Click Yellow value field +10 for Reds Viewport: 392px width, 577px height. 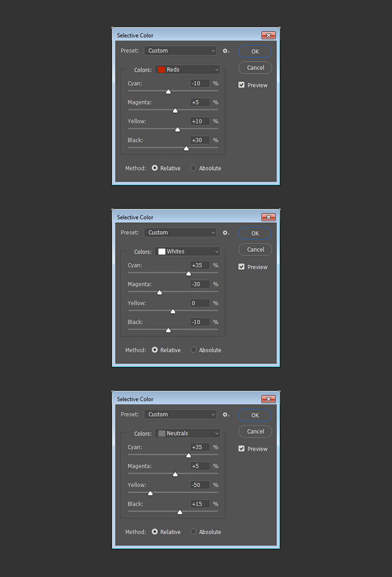tap(200, 121)
